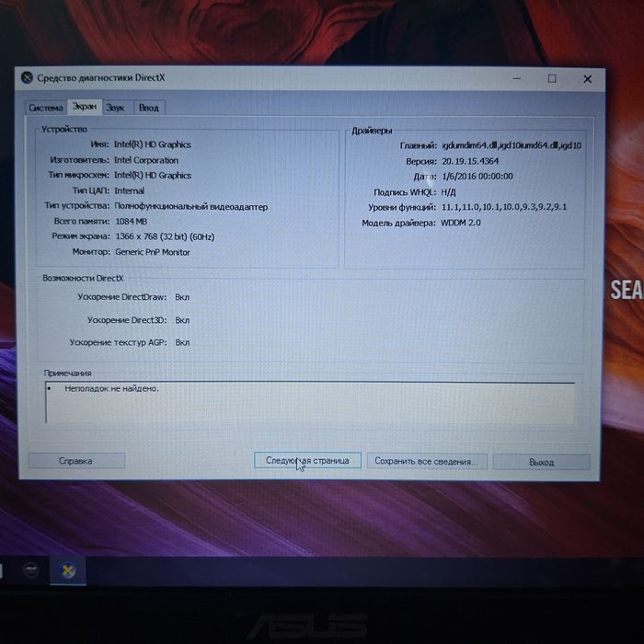Click Ускорение DirectDraw value Вкл

(x=182, y=297)
